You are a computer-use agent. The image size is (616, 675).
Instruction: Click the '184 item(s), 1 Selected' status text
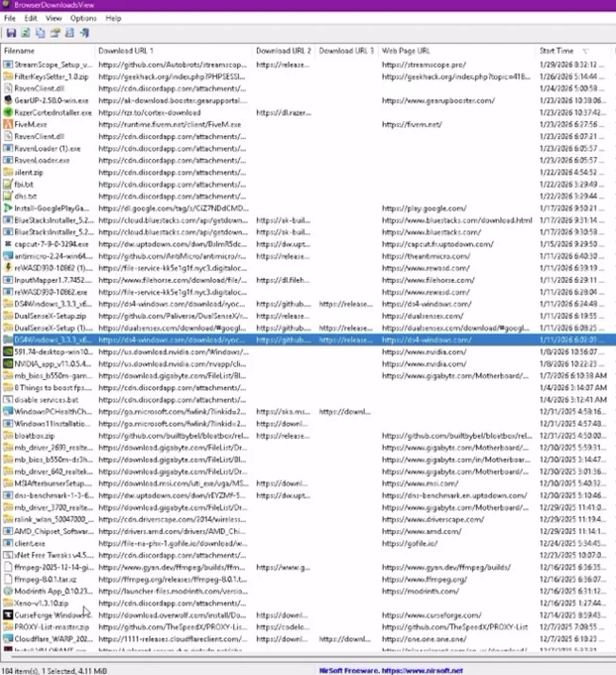coord(55,671)
